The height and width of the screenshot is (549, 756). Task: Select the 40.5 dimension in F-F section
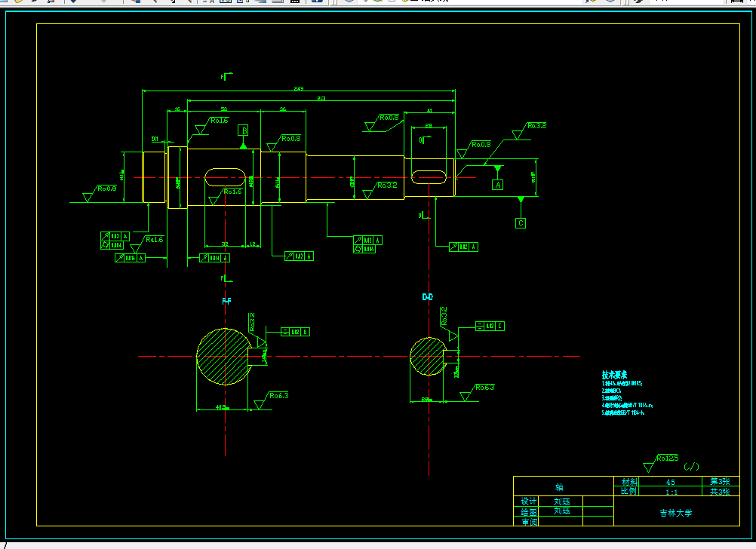(221, 407)
